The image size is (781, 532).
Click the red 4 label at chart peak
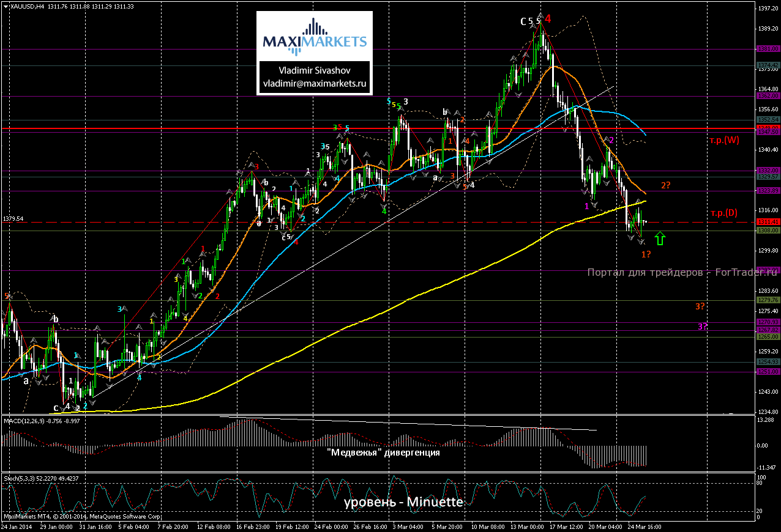click(x=548, y=19)
